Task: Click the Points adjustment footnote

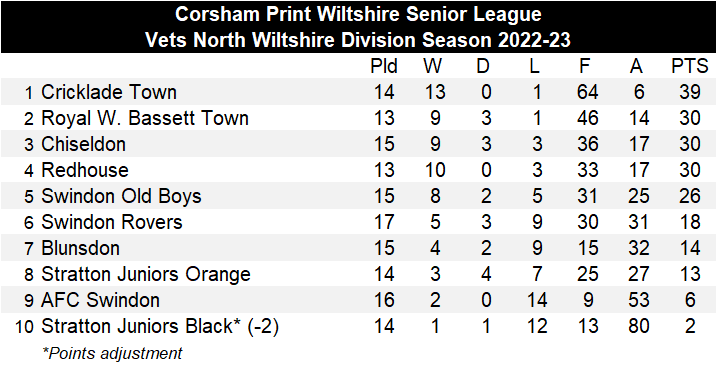Action: [x=112, y=353]
